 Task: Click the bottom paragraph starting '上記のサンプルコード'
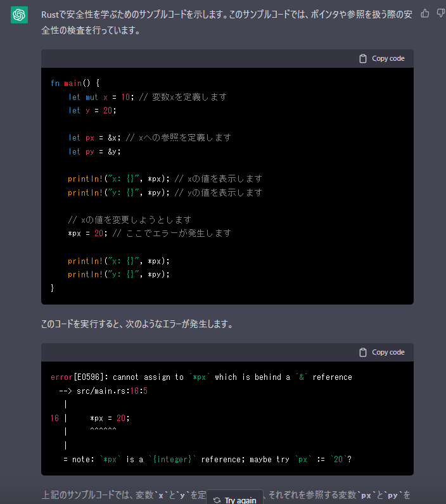[226, 495]
